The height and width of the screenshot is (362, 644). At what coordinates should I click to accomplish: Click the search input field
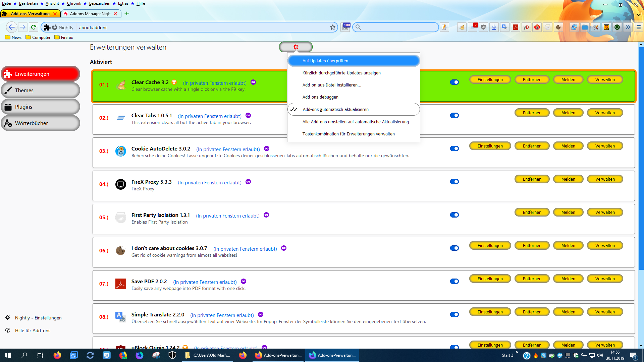[399, 27]
